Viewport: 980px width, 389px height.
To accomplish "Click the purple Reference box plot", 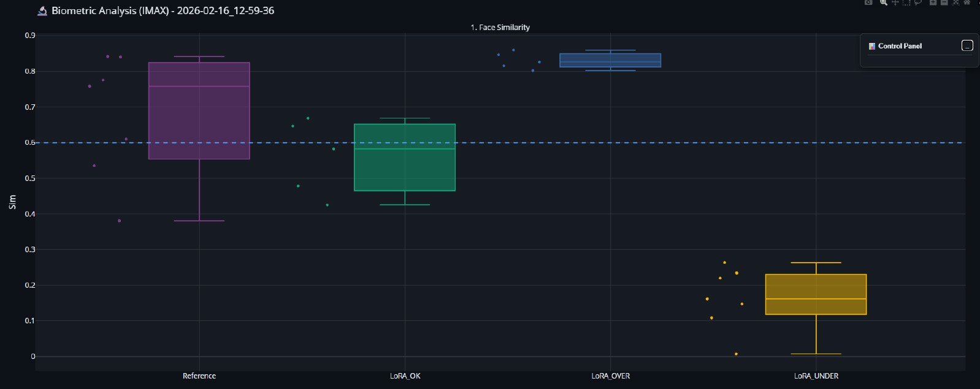I will pyautogui.click(x=199, y=110).
